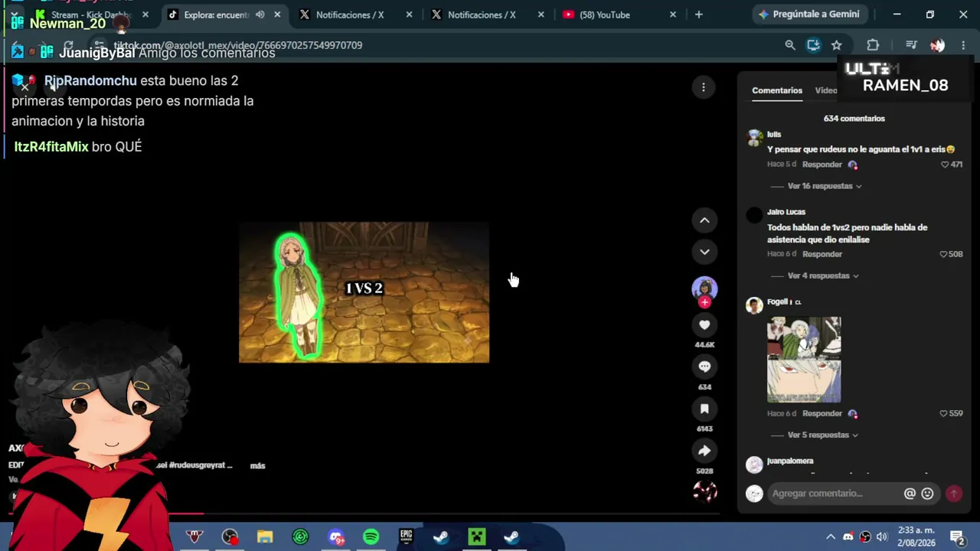Open File Explorer from the taskbar
980x551 pixels.
pos(265,537)
